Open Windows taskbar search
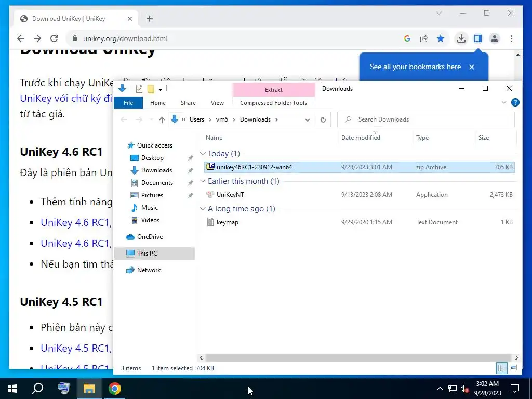The image size is (532, 399). (37, 389)
